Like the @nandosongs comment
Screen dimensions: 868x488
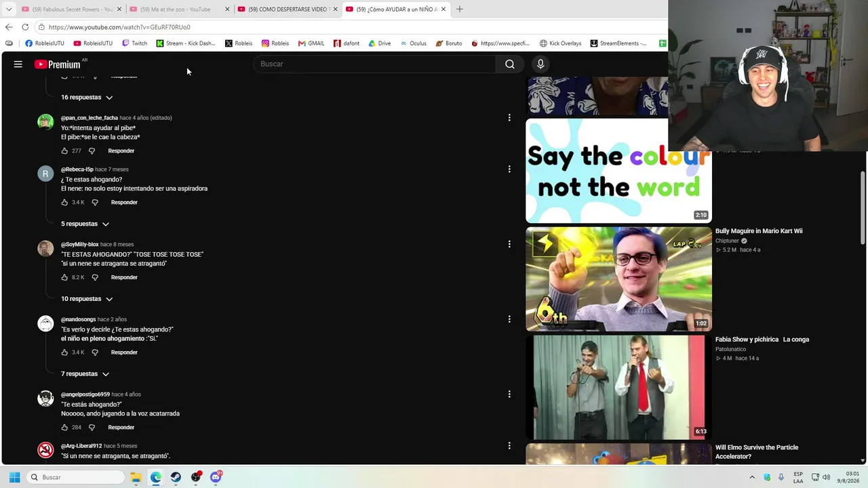(x=64, y=352)
